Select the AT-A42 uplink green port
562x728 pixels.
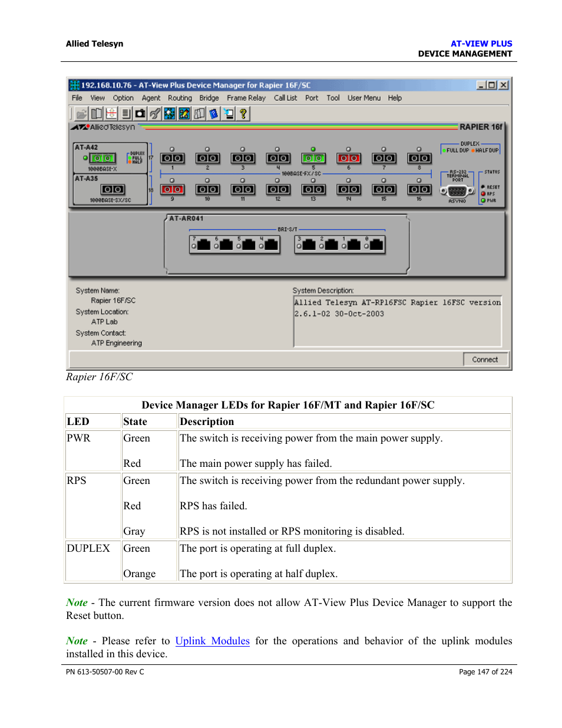coord(103,158)
